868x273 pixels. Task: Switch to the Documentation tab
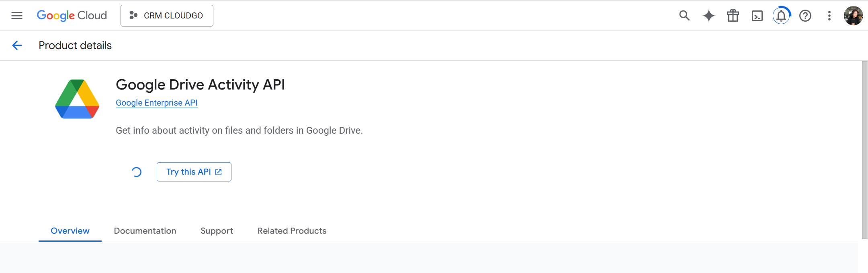click(145, 231)
